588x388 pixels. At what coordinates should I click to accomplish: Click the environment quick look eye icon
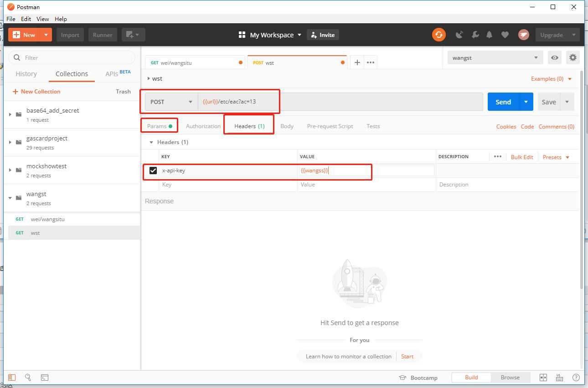point(555,57)
